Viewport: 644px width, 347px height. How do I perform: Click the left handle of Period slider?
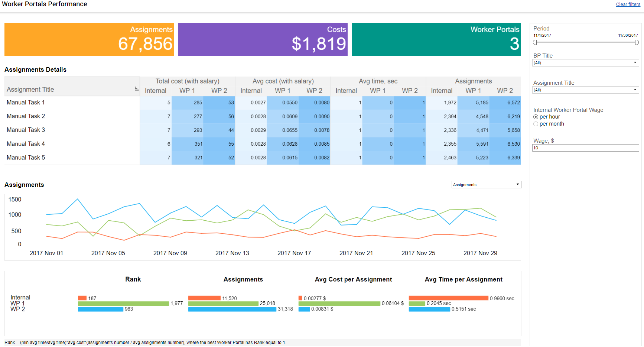pyautogui.click(x=535, y=42)
